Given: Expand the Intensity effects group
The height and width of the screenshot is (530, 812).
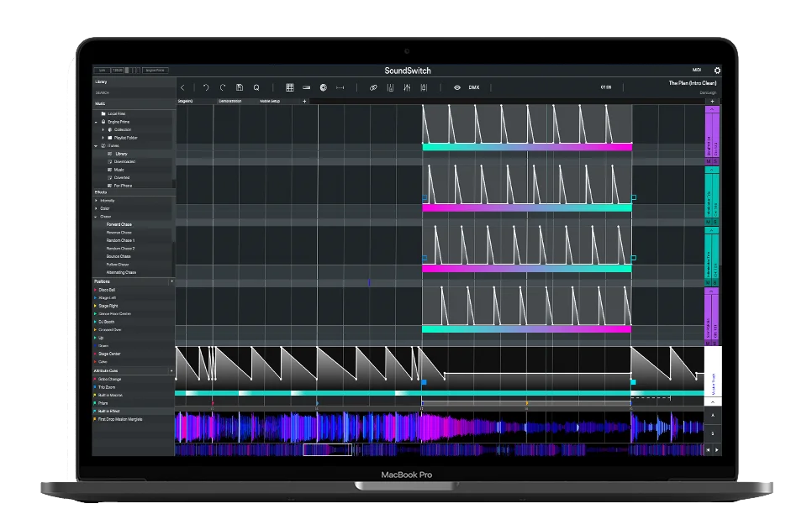Looking at the screenshot, I should 97,200.
